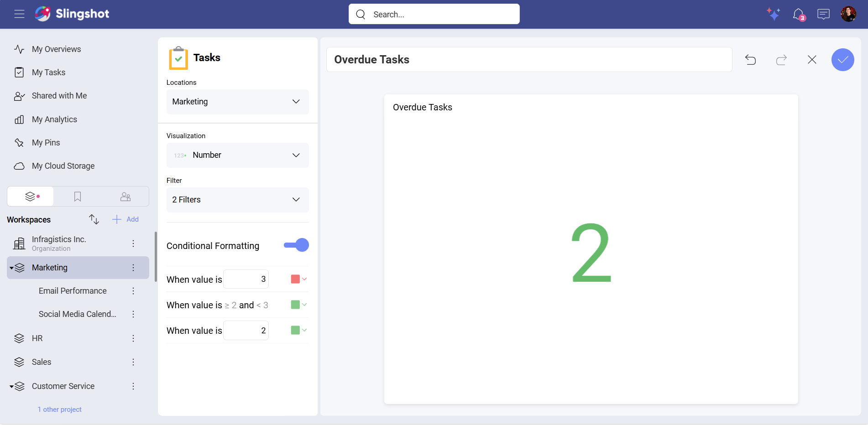Switch to the bookmarks tab above Workspaces

(77, 196)
